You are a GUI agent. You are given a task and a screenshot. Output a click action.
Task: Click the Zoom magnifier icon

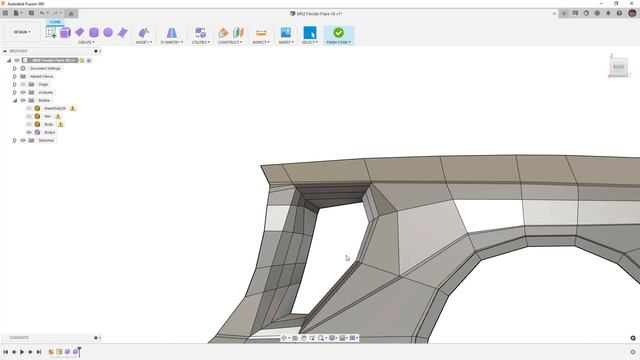[x=321, y=338]
